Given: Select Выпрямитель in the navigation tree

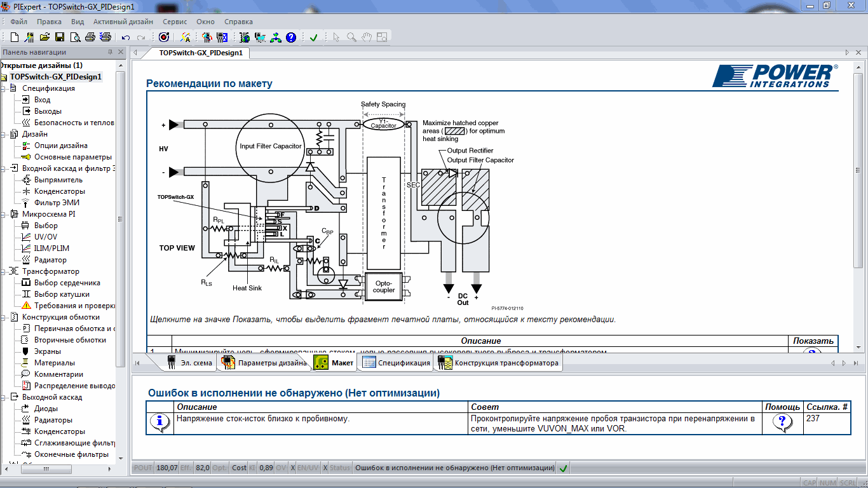Looking at the screenshot, I should (58, 180).
